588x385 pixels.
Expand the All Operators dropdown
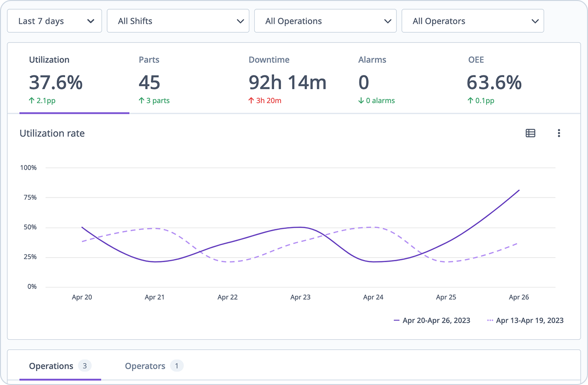tap(473, 21)
